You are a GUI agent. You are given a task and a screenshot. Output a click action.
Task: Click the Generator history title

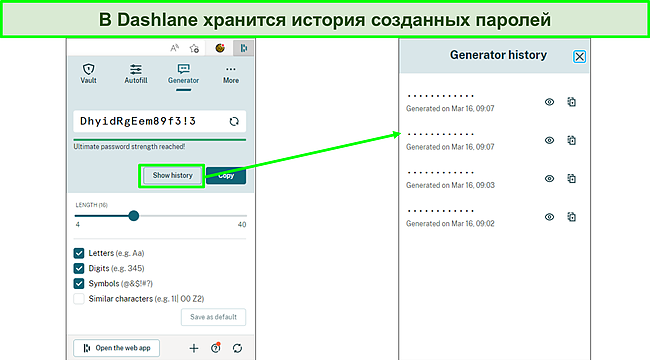498,55
